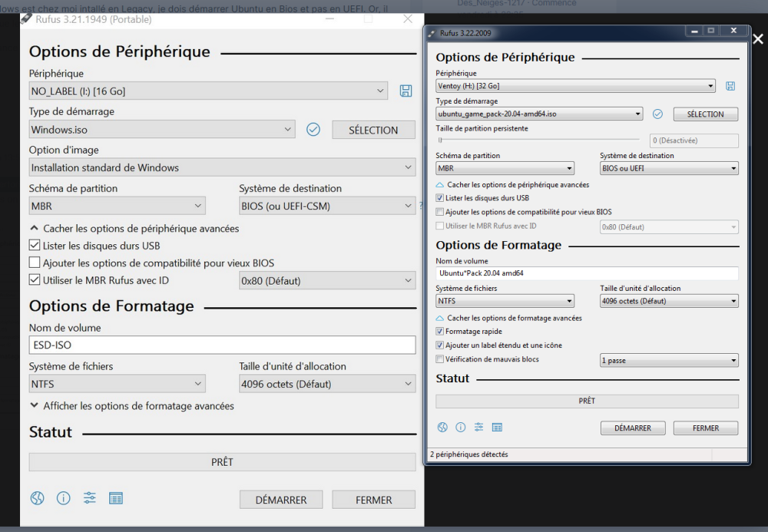Click the large SÉLECTION button beside Windows.iso
Viewport: 768px width, 532px height.
click(373, 130)
